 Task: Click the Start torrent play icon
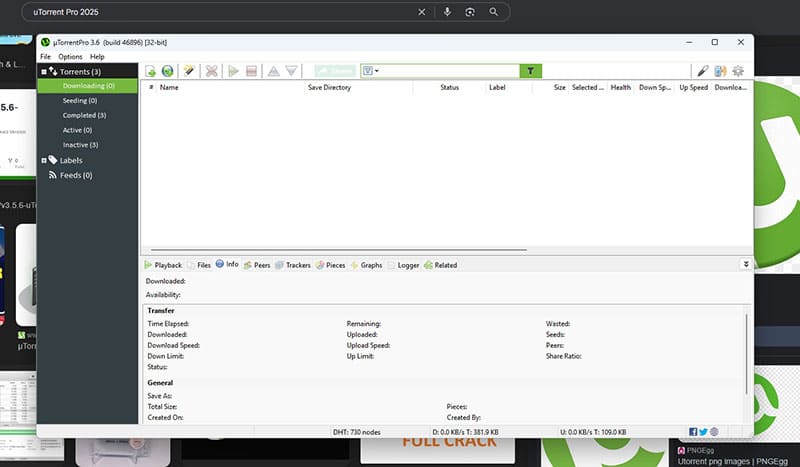[234, 71]
